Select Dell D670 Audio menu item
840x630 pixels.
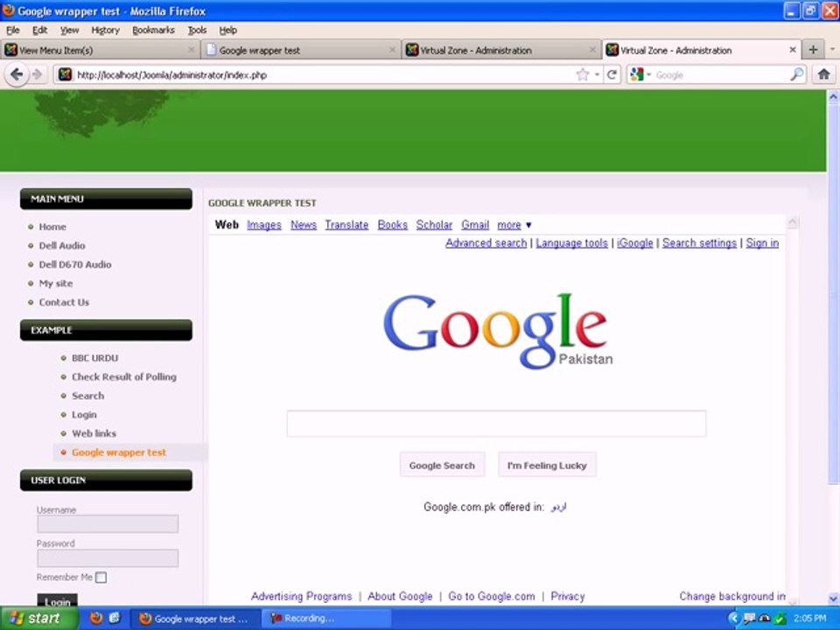point(75,264)
